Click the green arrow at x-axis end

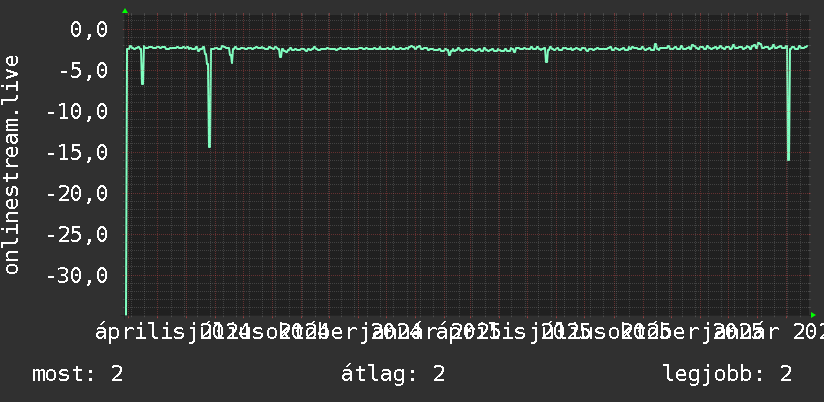813,315
